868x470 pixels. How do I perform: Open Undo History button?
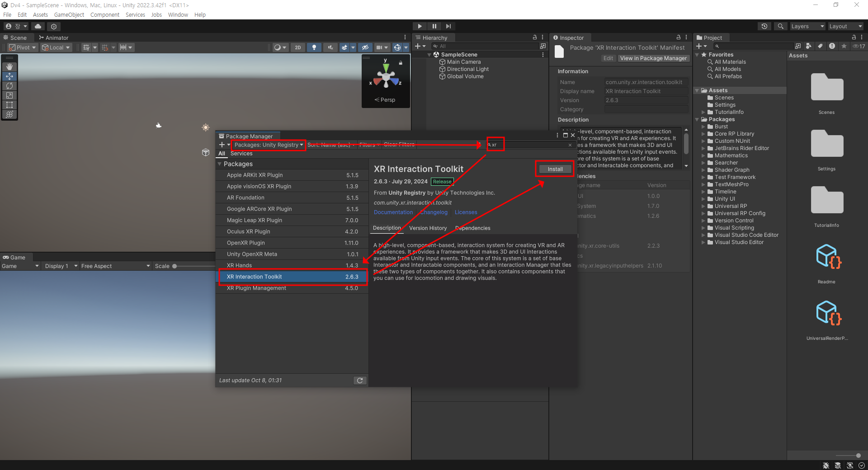764,26
